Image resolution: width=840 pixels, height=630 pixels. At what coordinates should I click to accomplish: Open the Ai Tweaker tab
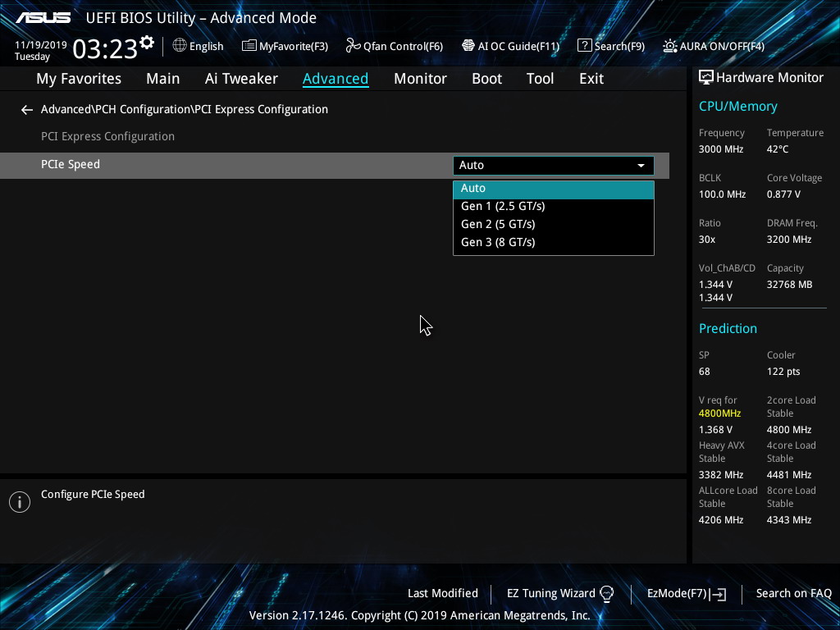(241, 79)
